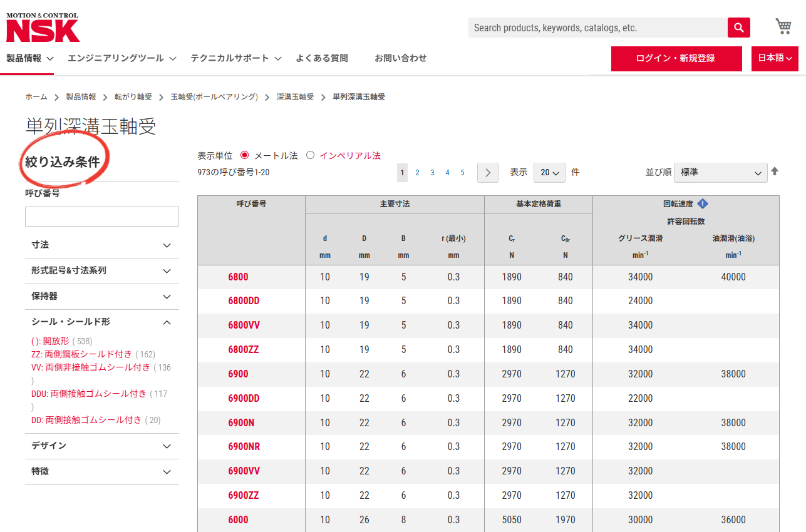Expand the デザイン filter section
The image size is (806, 532).
pos(102,446)
